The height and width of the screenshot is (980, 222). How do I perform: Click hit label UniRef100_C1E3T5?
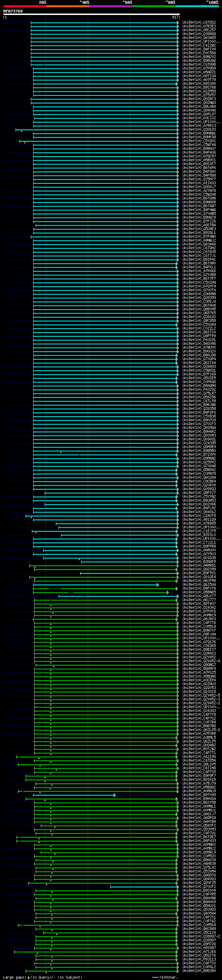tap(199, 531)
